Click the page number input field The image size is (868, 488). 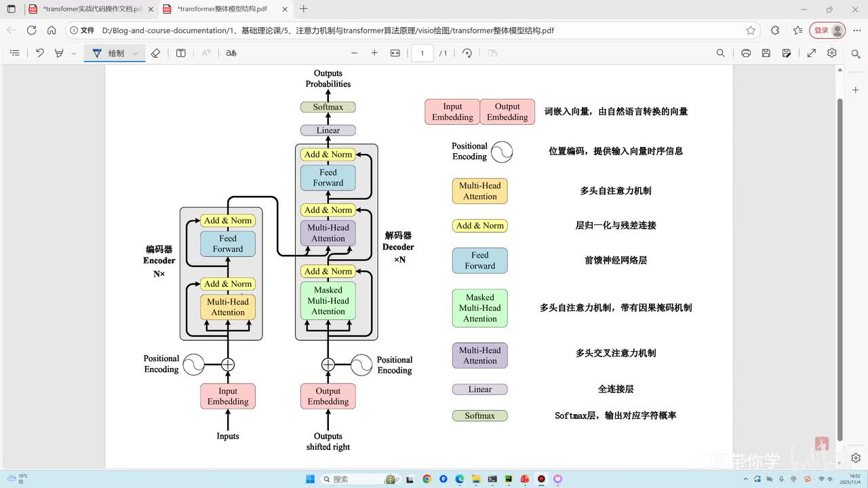[422, 53]
